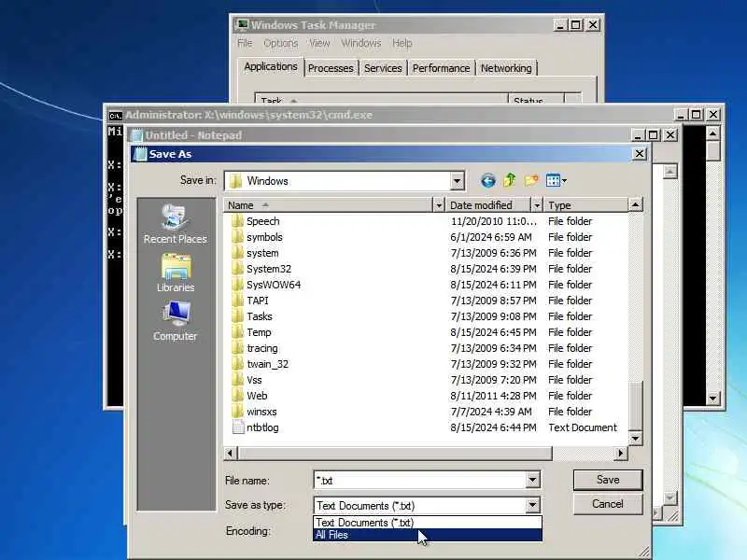Open Recent Places in the sidebar

pyautogui.click(x=176, y=224)
